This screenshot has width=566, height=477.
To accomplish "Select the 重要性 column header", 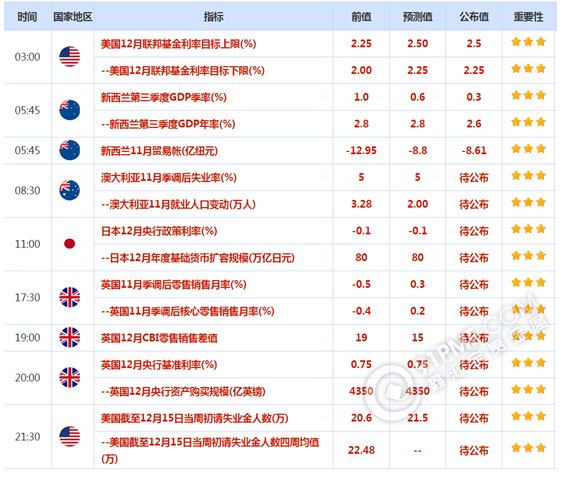I will tap(528, 17).
